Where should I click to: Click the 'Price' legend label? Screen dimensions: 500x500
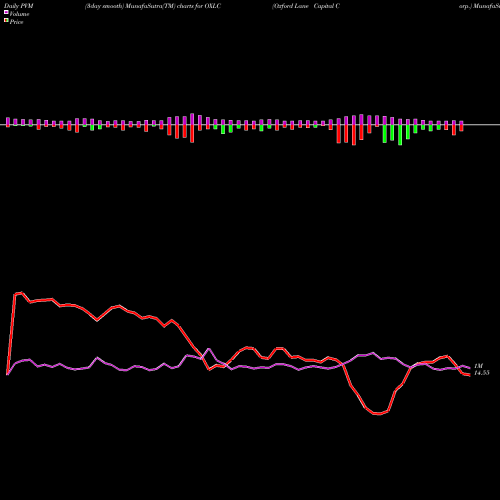coord(16,22)
